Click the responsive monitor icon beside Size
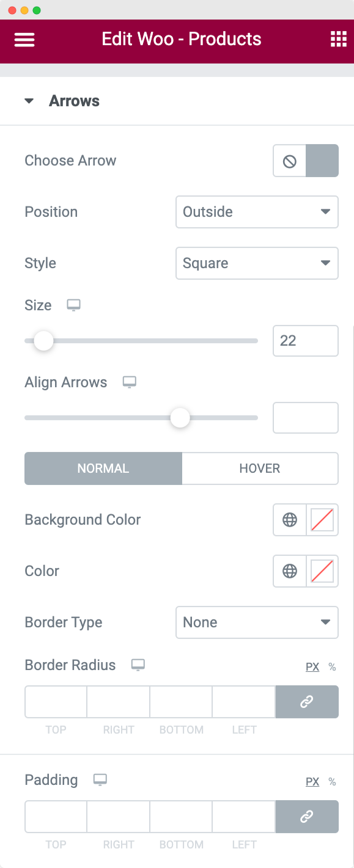Image resolution: width=354 pixels, height=868 pixels. [73, 305]
